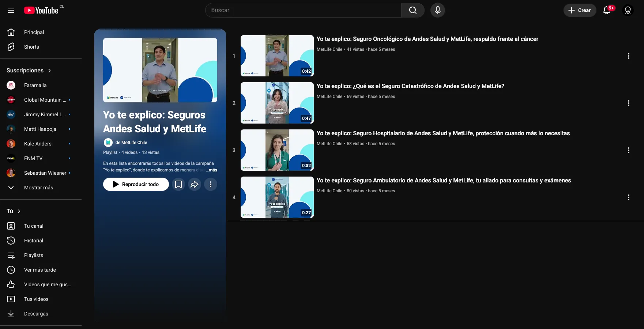Click the Seguro Catastrófico video thumbnail
Viewport: 644px width, 329px height.
tap(276, 103)
